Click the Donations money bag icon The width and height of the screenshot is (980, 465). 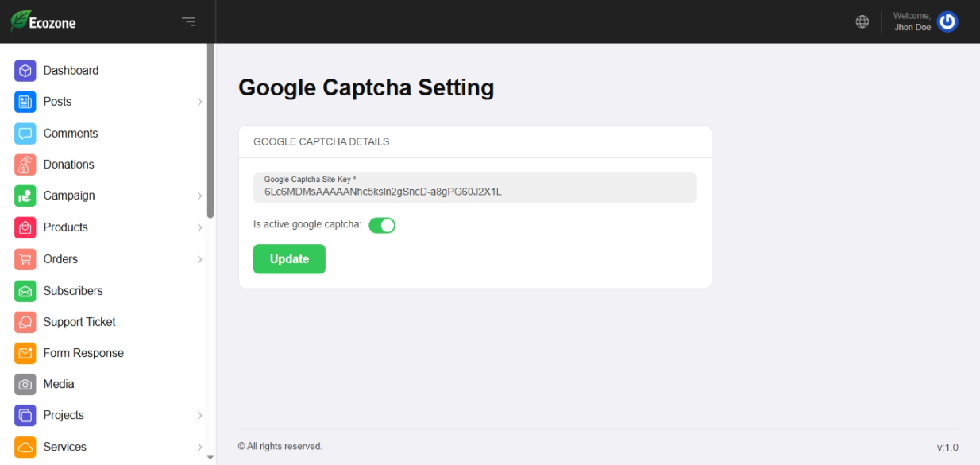(x=25, y=165)
